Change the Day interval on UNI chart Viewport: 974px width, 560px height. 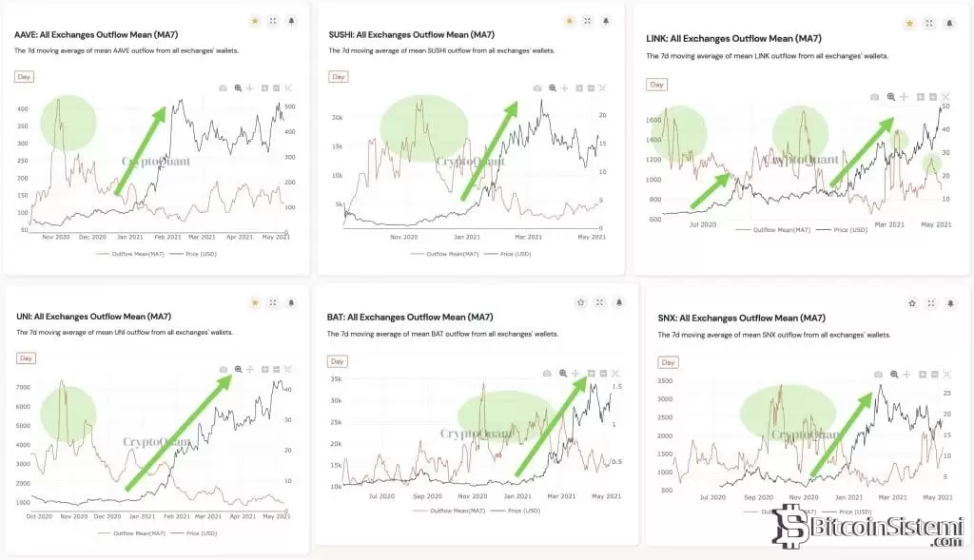pyautogui.click(x=27, y=358)
